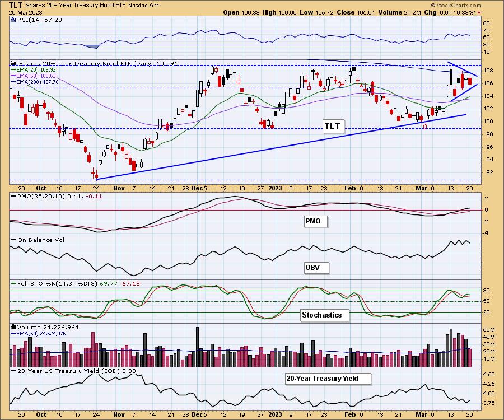Click the 2023 label on lower date axis
The width and height of the screenshot is (504, 420).
(x=275, y=414)
